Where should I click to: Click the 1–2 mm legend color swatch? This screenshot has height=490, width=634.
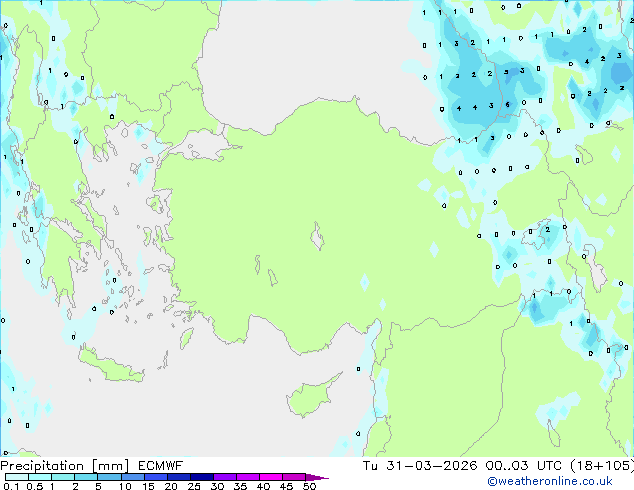click(63, 477)
